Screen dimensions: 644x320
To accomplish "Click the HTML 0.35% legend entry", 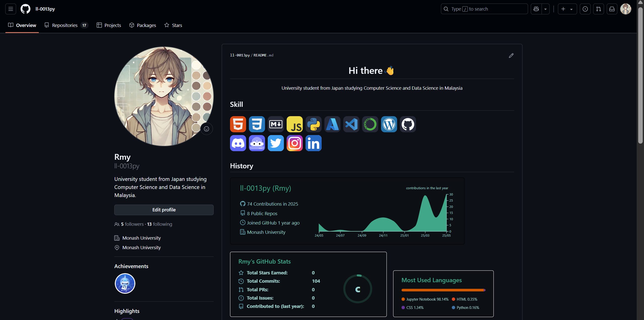I will 465,299.
